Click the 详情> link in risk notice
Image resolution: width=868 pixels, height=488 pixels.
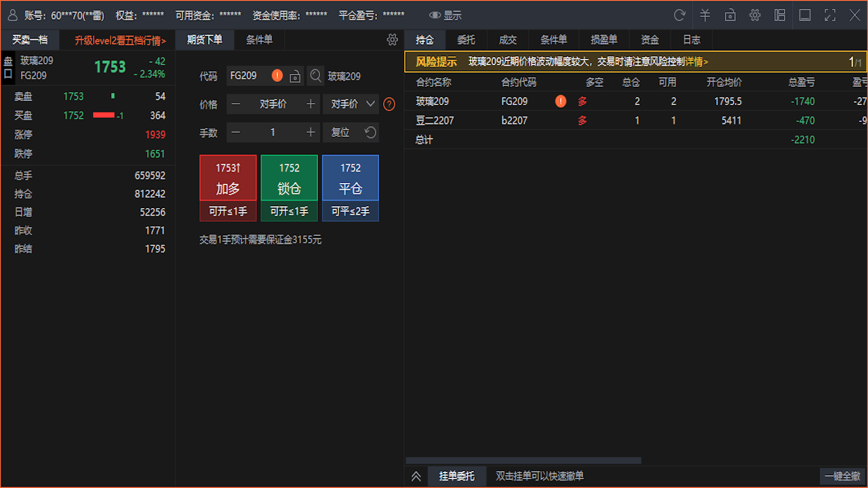point(696,62)
